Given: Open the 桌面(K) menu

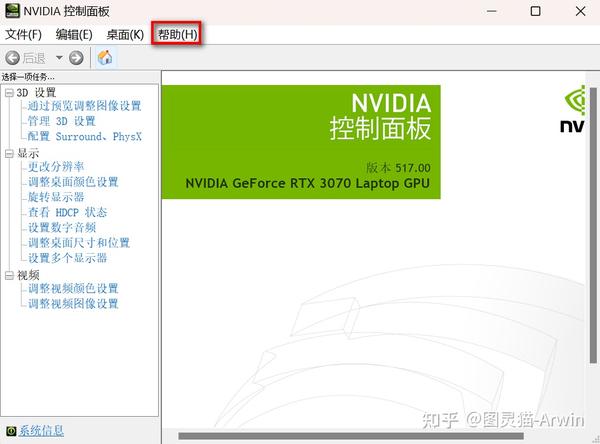Looking at the screenshot, I should [125, 34].
